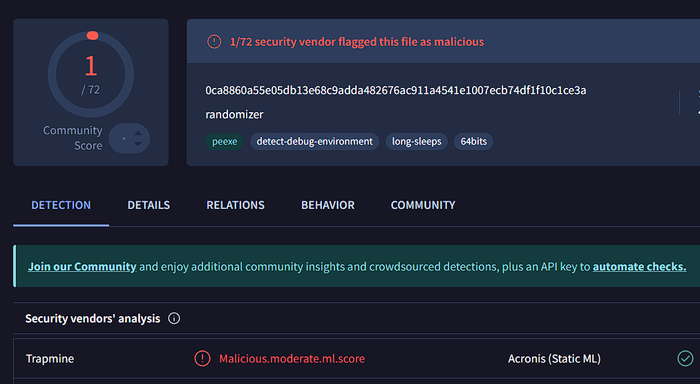
Task: Upvote using the community score up arrow
Action: tap(138, 133)
